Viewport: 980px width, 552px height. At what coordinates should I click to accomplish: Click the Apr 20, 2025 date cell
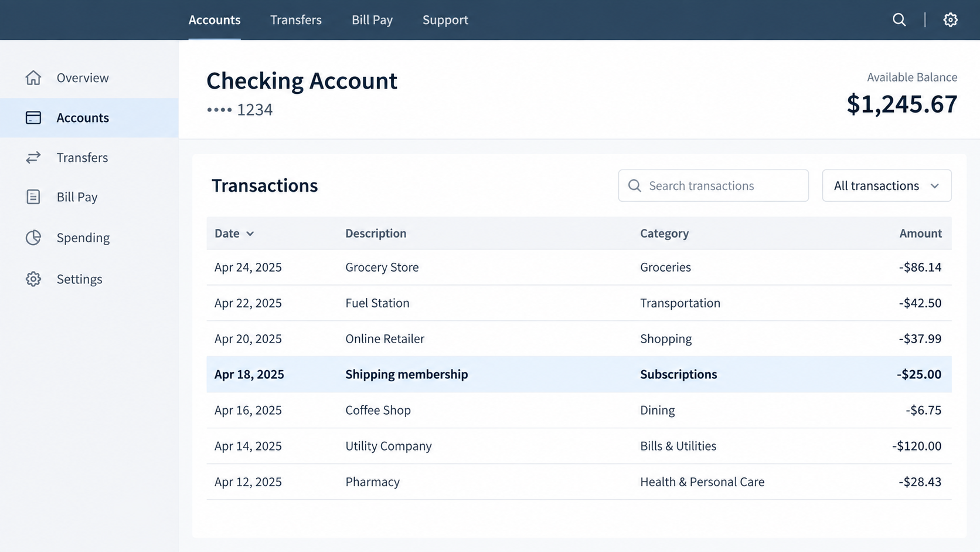coord(248,339)
